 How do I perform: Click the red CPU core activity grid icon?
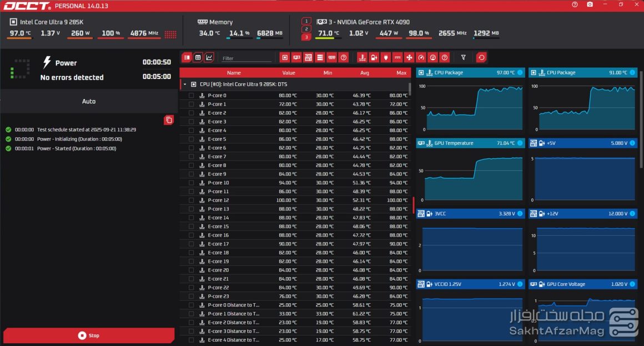(170, 34)
